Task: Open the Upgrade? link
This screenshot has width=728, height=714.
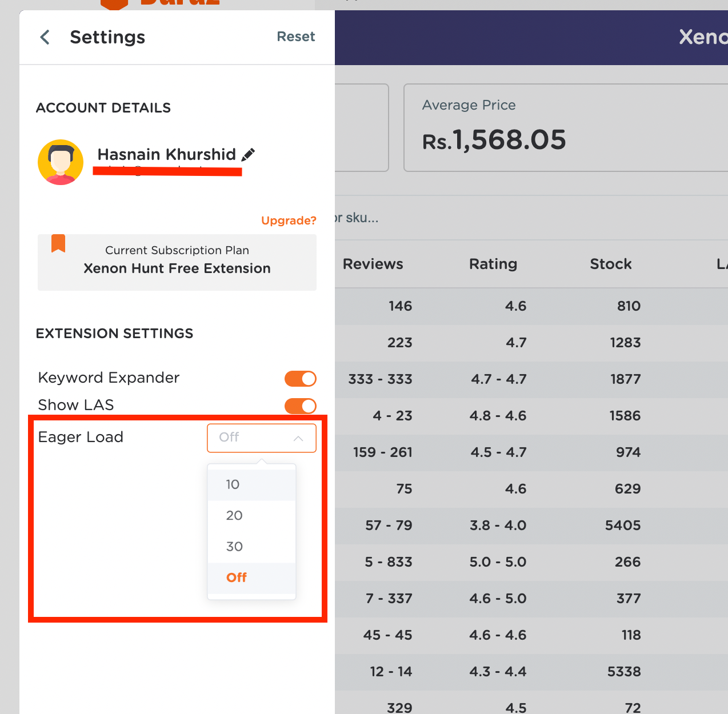Action: pyautogui.click(x=289, y=220)
